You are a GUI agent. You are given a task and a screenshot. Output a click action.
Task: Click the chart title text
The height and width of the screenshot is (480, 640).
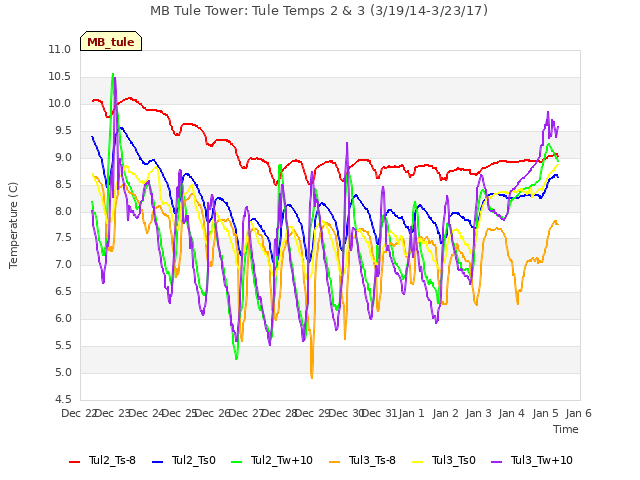pos(319,11)
